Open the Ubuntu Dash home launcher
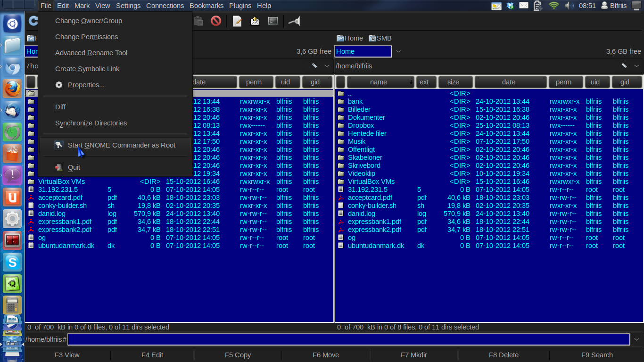This screenshot has width=644, height=362. point(12,24)
